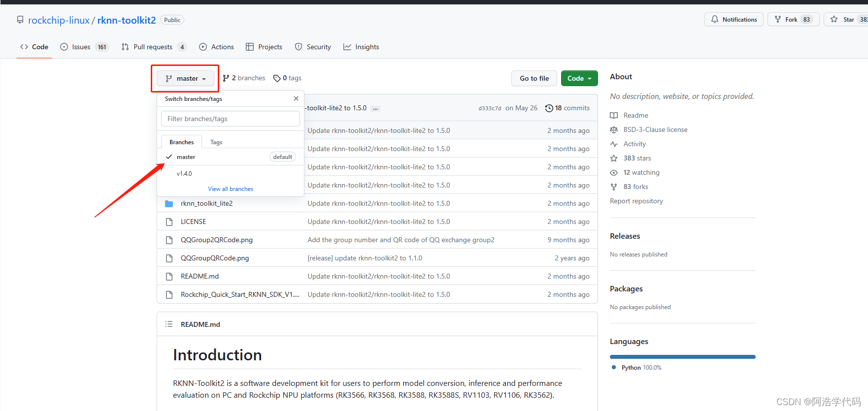Click the LICENSE file icon

click(x=169, y=221)
